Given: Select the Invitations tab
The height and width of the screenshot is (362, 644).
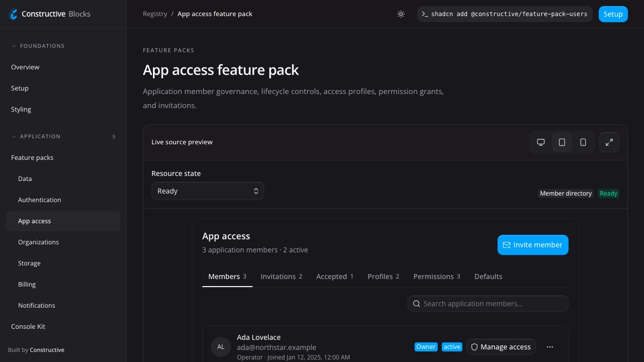Looking at the screenshot, I should 282,277.
